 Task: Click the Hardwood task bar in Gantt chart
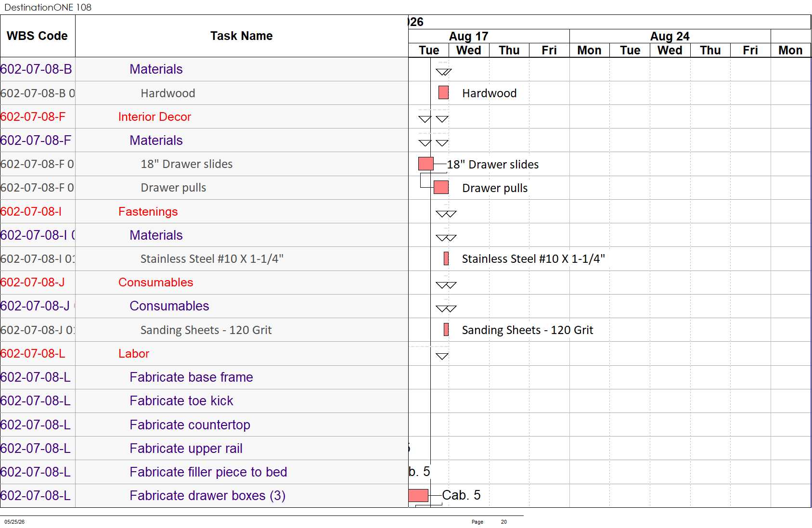point(443,92)
